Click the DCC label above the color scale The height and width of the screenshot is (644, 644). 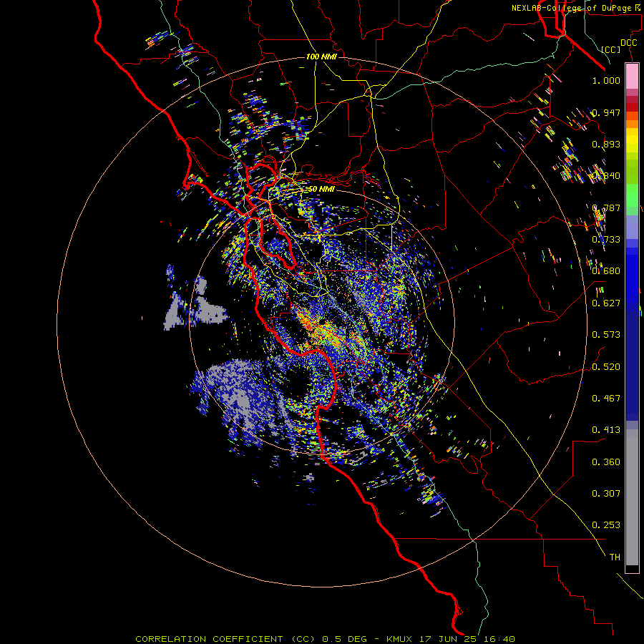point(629,43)
